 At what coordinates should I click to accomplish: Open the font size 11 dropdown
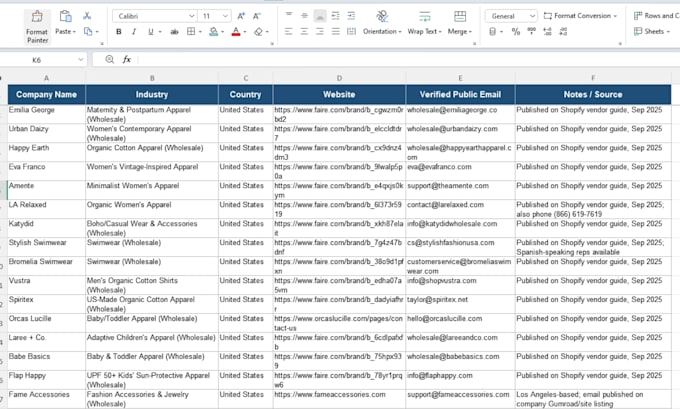[225, 16]
